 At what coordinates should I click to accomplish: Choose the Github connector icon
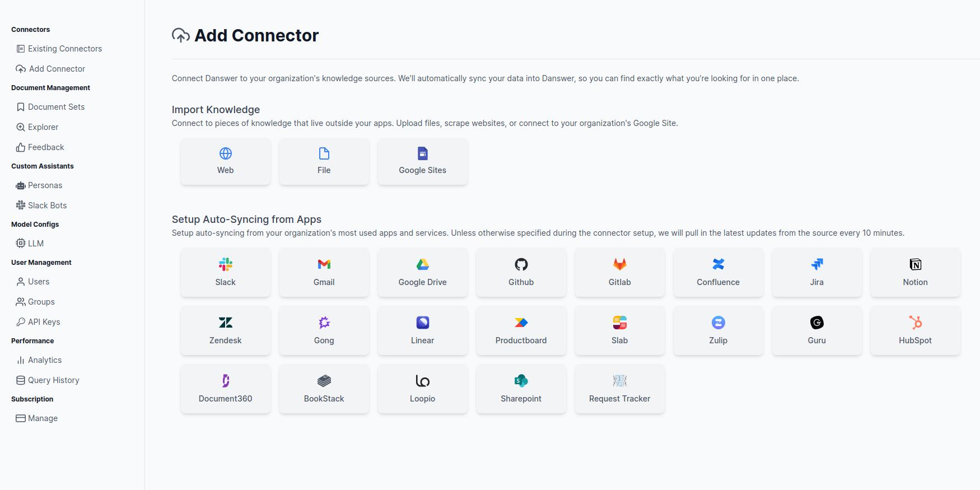[x=521, y=264]
